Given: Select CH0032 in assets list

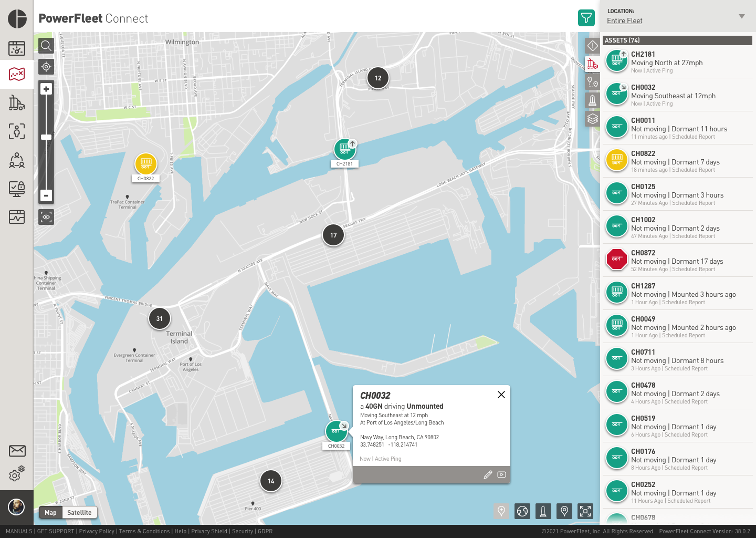Looking at the screenshot, I should [x=678, y=95].
